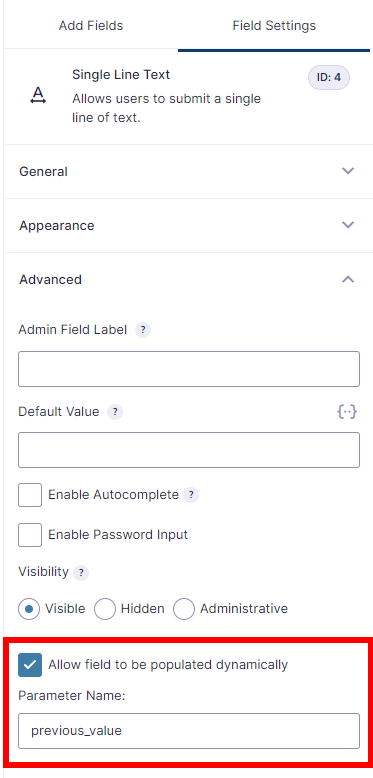Viewport: 373px width, 778px height.
Task: Show help tooltip for Visibility
Action: [x=81, y=573]
